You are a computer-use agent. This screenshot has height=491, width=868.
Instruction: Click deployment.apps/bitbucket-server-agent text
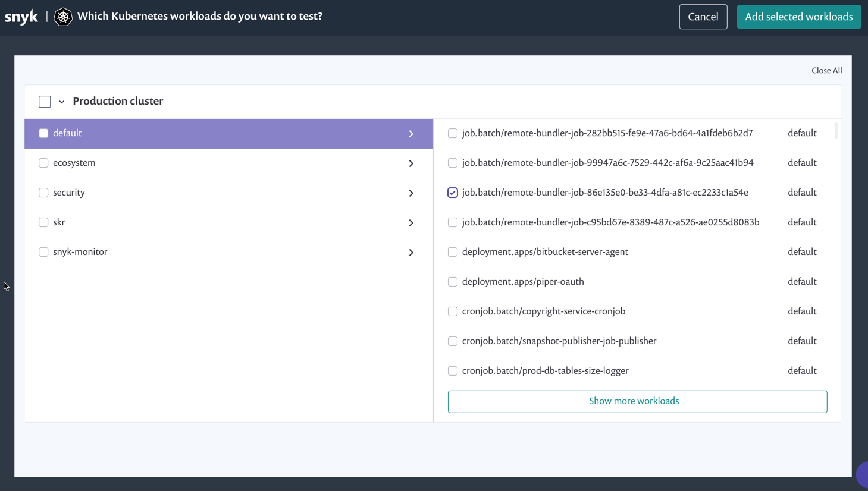(x=545, y=252)
